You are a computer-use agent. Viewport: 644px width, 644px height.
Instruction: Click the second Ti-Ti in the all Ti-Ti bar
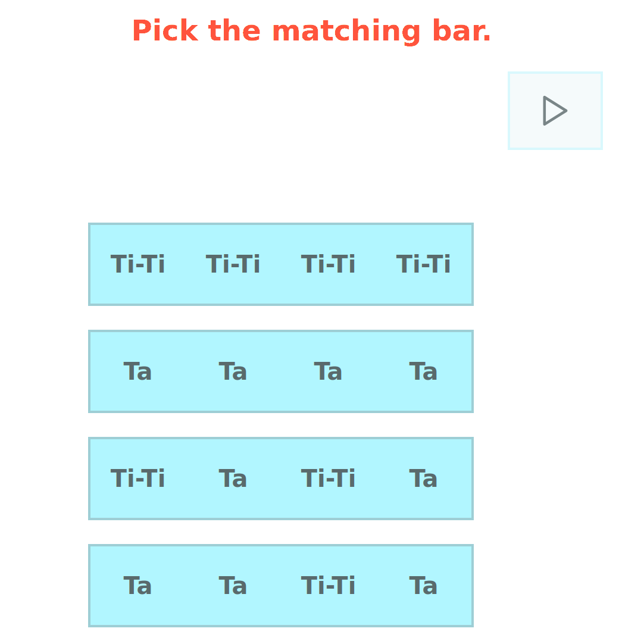click(x=233, y=264)
